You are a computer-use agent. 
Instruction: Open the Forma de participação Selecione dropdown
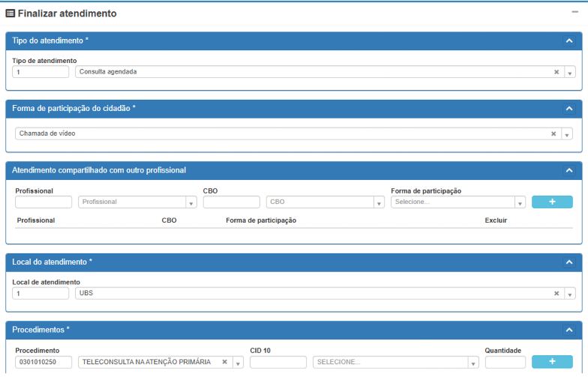click(519, 202)
